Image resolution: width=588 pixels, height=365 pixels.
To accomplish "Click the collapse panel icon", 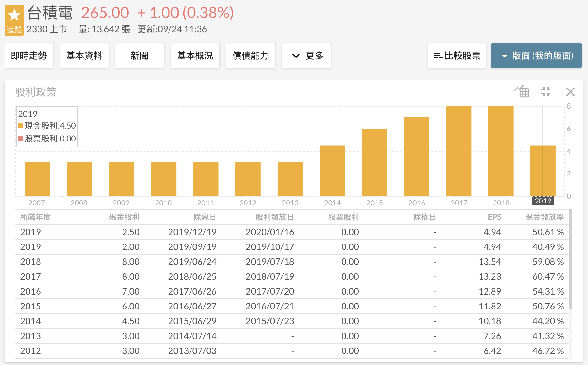I will (x=546, y=92).
